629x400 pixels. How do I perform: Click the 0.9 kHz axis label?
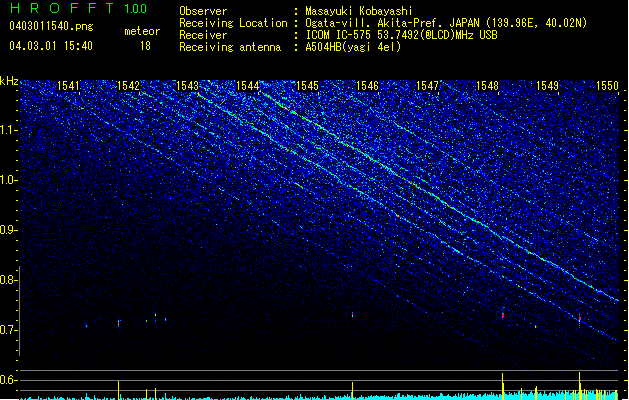8,230
